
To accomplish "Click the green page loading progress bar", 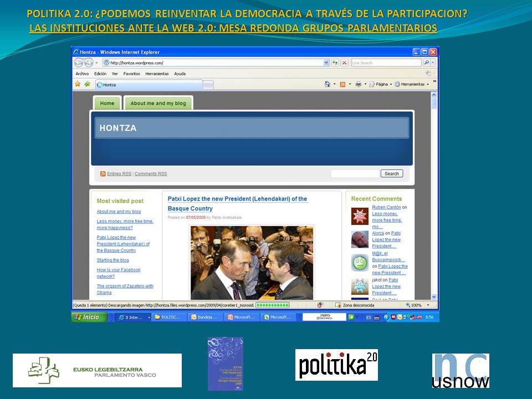I will coord(273,305).
